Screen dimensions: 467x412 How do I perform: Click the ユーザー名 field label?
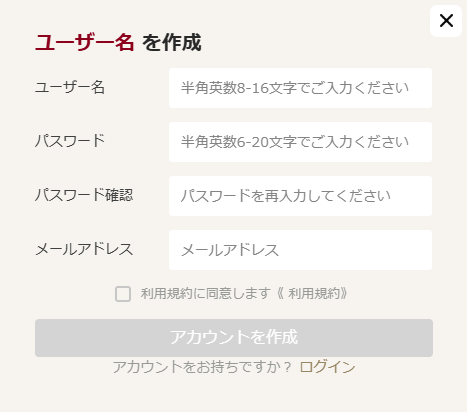[70, 87]
